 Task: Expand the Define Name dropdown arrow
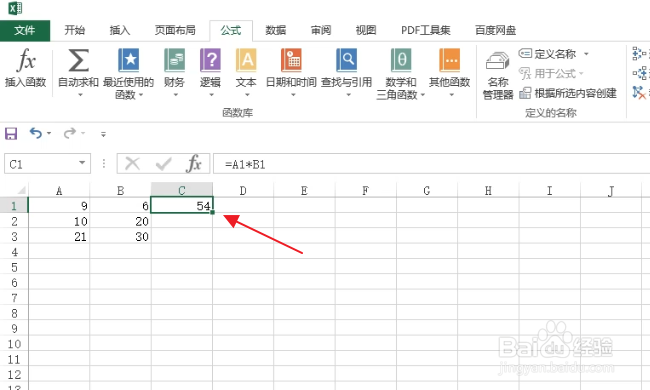pyautogui.click(x=586, y=54)
